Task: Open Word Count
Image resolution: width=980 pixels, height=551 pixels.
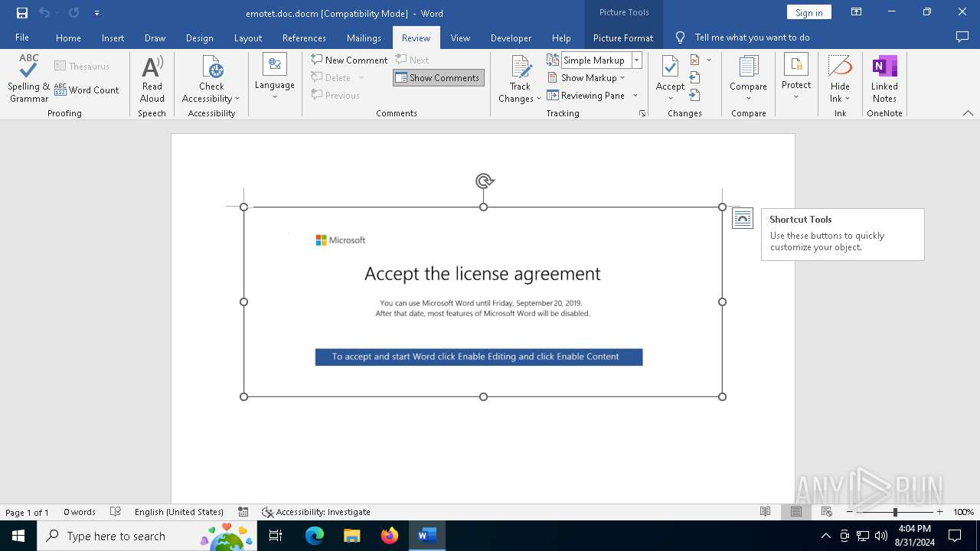Action: tap(87, 90)
